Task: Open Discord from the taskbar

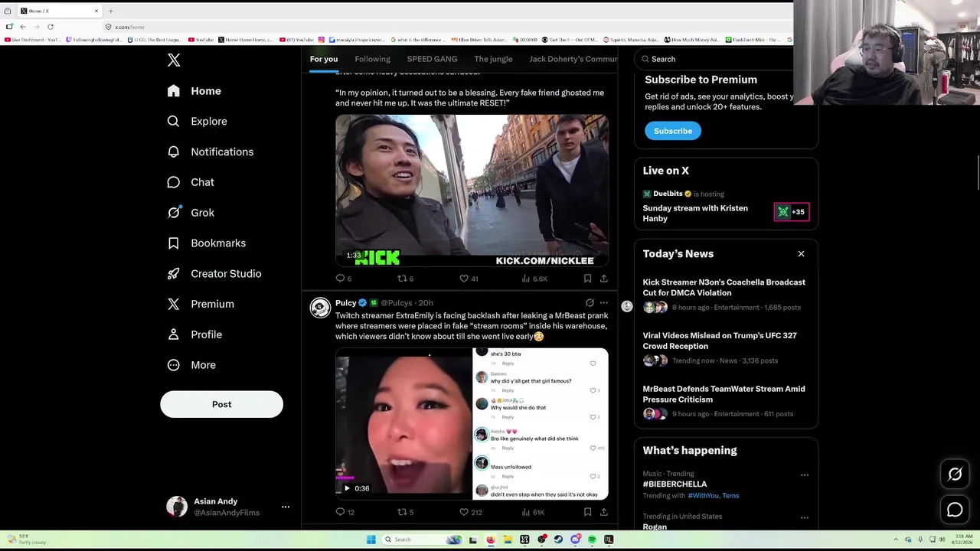Action: point(575,540)
